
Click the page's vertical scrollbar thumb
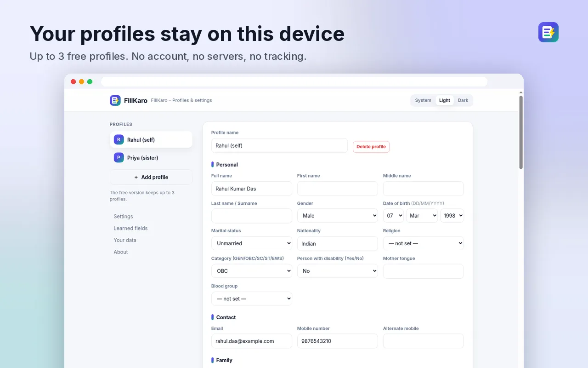pyautogui.click(x=521, y=132)
